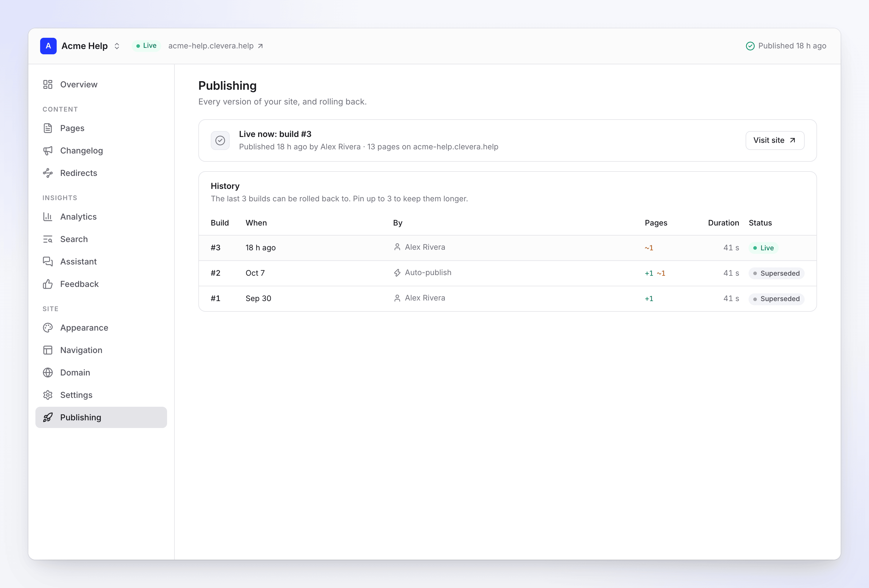This screenshot has width=869, height=588.
Task: Click the Superseded pill in build #2 row
Action: click(776, 273)
